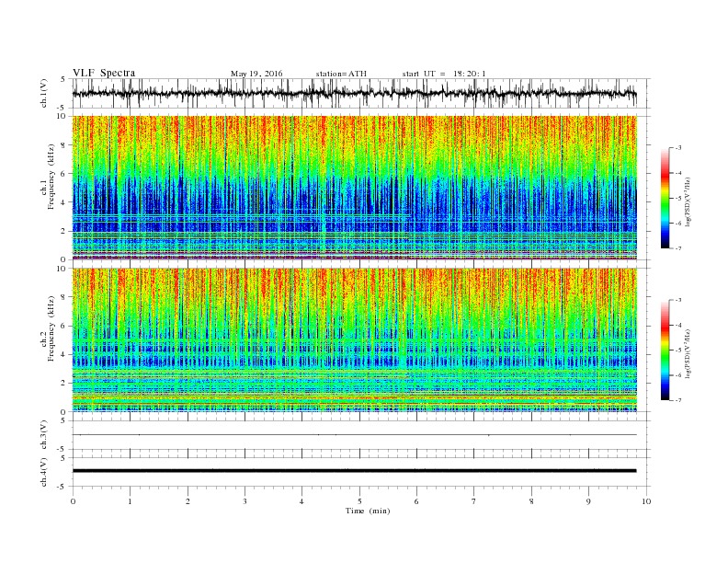Viewport: 728px width, 563px height.
Task: Click the ch.1 voltage waveform trace
Action: [354, 93]
